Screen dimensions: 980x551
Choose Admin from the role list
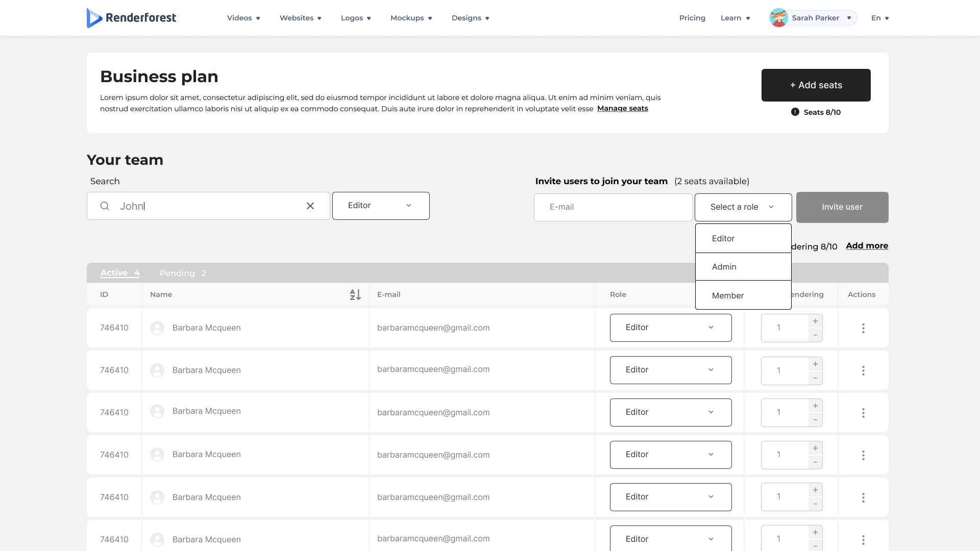[x=743, y=267]
